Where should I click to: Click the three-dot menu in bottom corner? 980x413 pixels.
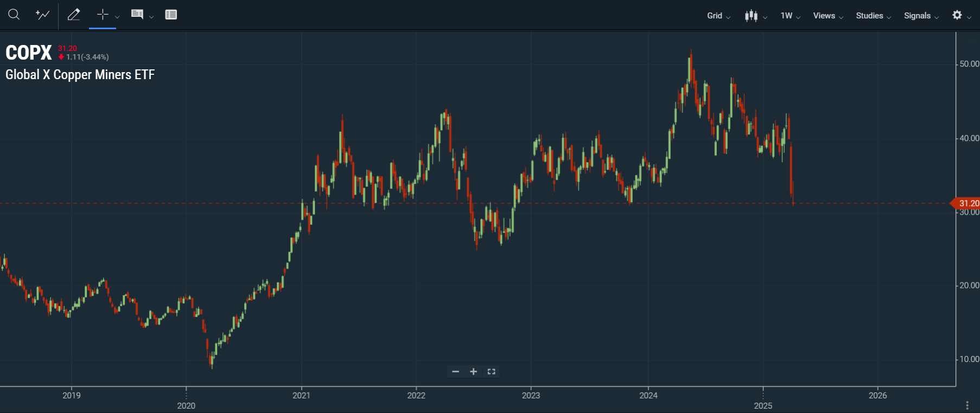(x=967, y=405)
